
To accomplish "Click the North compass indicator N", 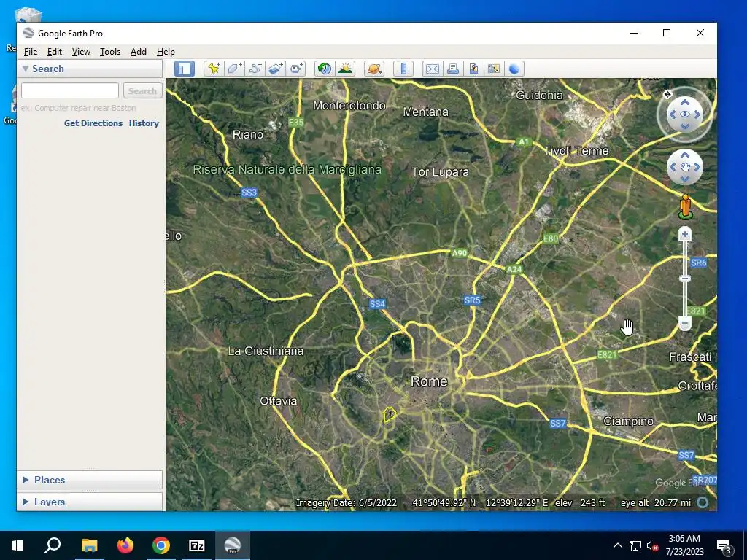I will click(x=667, y=94).
